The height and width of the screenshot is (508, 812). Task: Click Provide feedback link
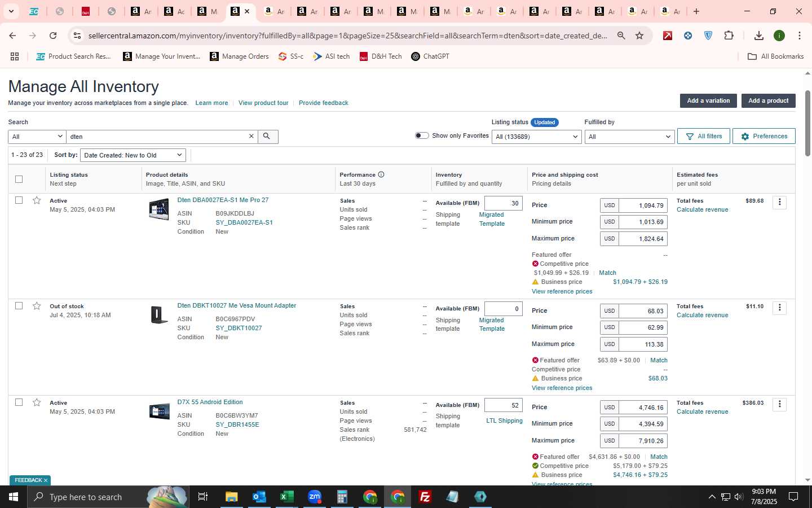tap(324, 103)
